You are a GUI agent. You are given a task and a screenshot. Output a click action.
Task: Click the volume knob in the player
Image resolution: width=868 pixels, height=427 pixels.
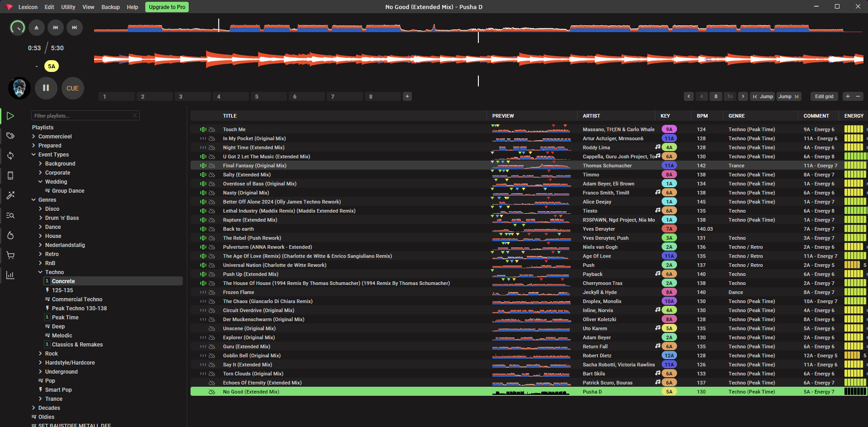click(x=18, y=28)
